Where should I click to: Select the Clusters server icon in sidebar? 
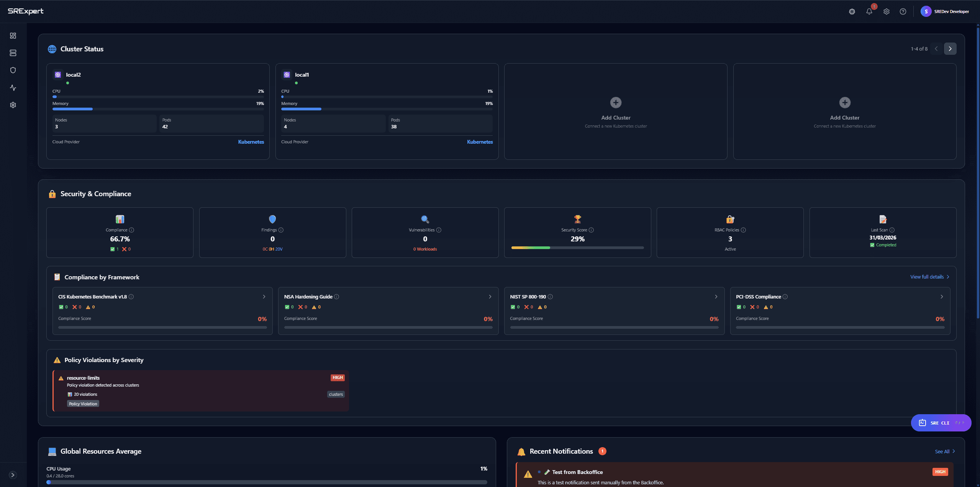click(x=13, y=53)
